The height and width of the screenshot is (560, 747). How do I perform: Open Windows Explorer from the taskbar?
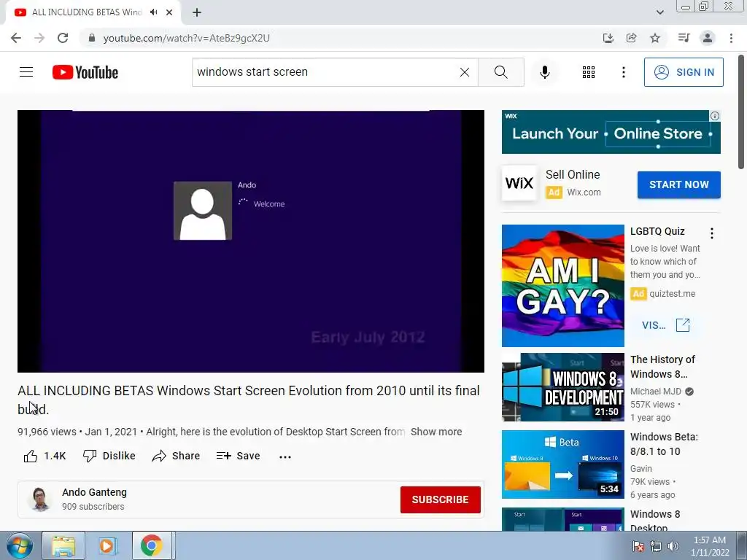pos(63,545)
